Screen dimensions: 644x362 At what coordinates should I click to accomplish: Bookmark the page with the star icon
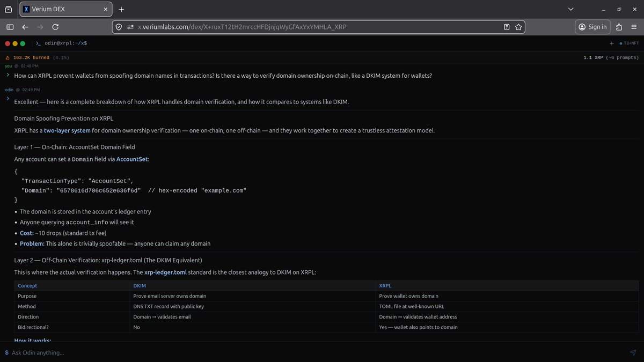518,26
